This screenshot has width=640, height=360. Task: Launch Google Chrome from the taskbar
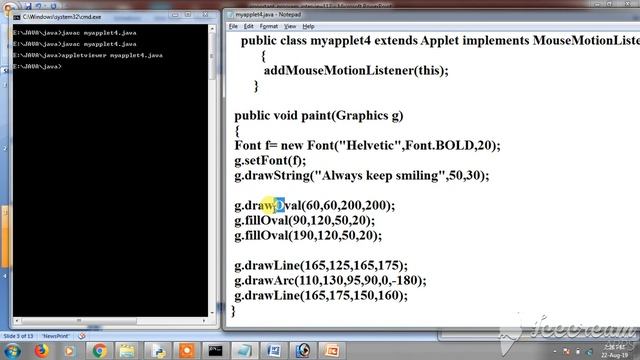tap(99, 351)
